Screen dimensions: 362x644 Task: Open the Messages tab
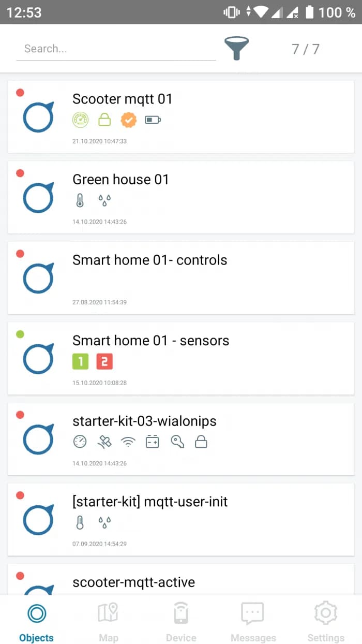253,621
